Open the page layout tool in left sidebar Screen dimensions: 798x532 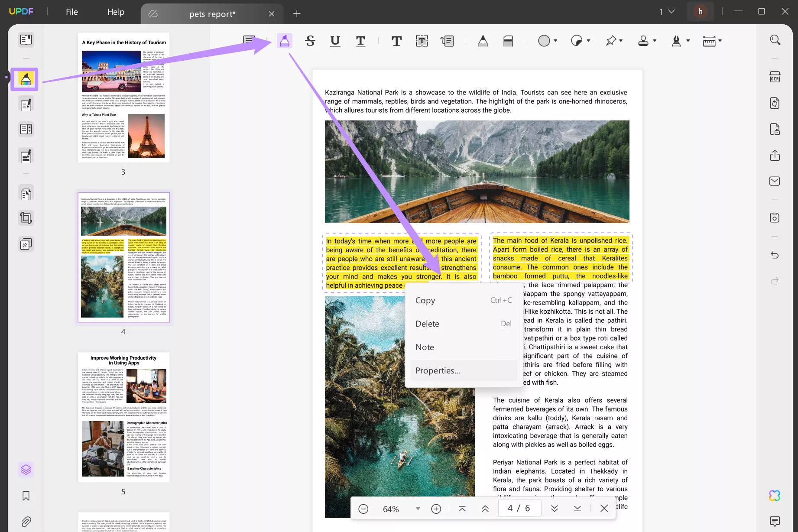pyautogui.click(x=26, y=129)
